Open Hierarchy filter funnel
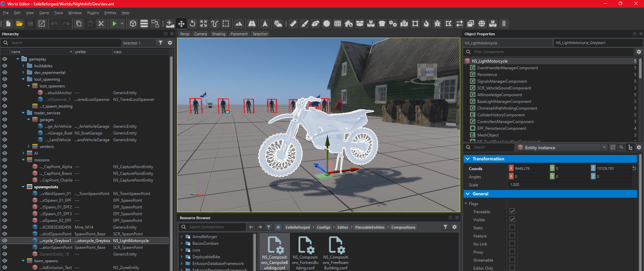The image size is (644, 271). 161,43
